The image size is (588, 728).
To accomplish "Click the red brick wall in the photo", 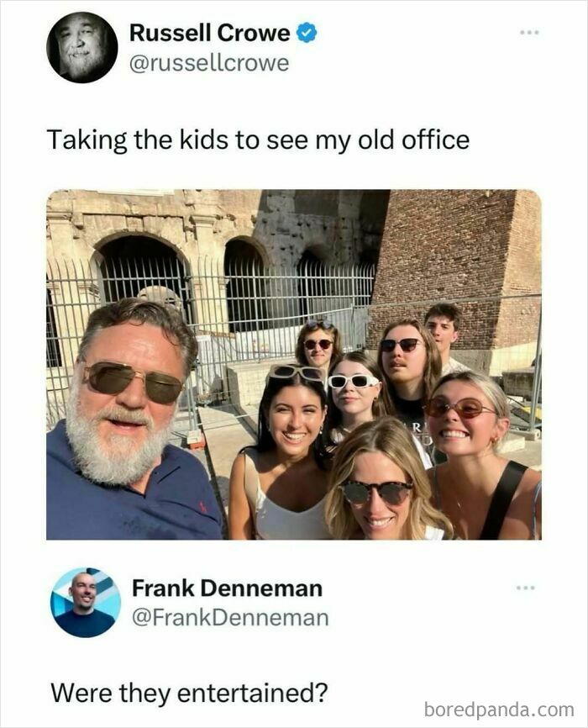I will 458,252.
